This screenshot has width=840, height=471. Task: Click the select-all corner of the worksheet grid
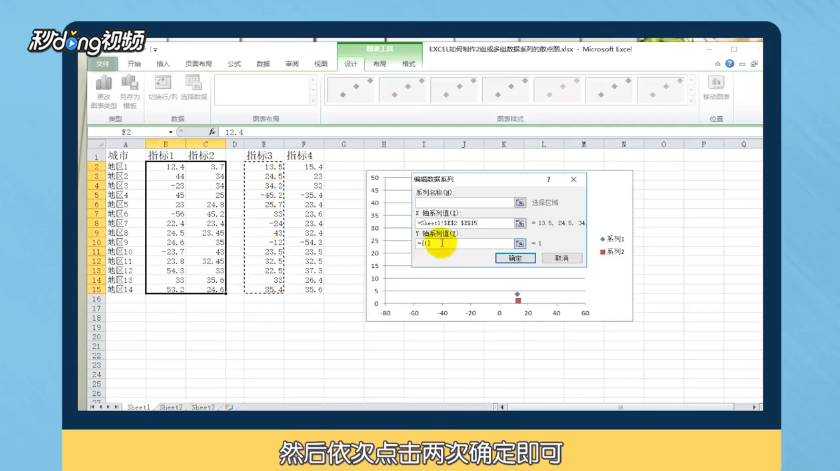tap(96, 144)
